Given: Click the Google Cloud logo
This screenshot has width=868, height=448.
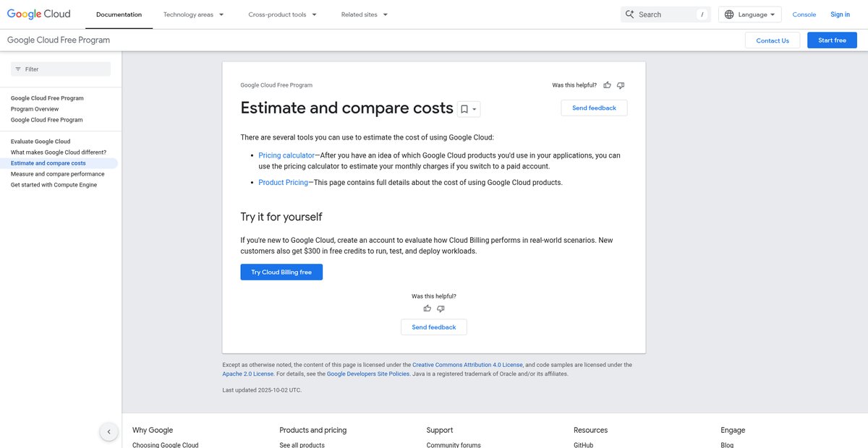Looking at the screenshot, I should point(39,14).
